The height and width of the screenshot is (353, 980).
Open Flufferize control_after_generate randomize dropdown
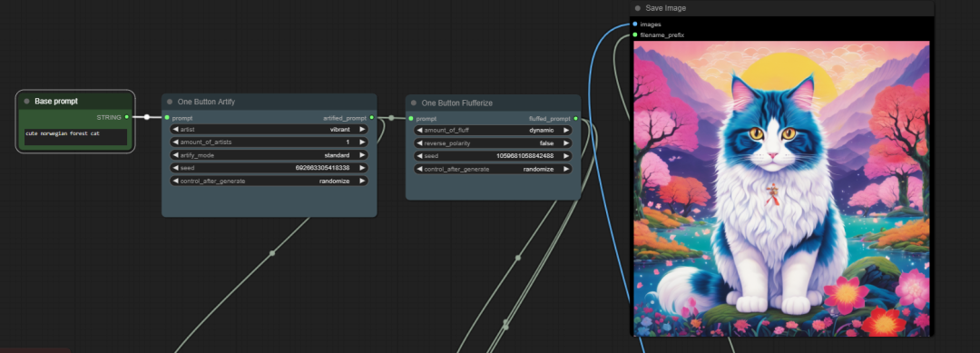coord(493,169)
